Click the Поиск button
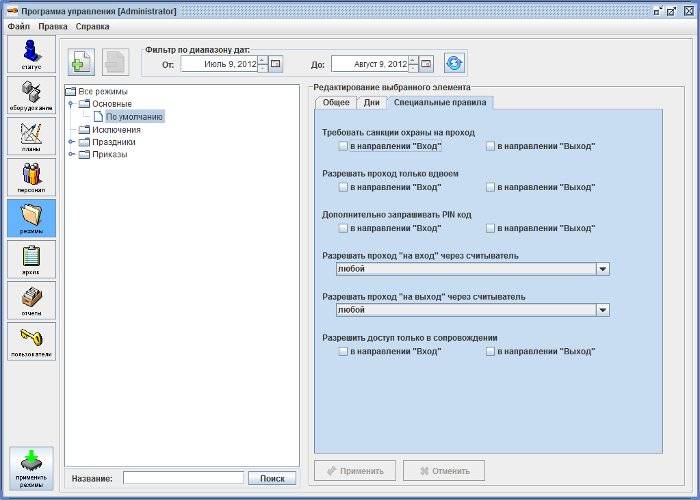 click(272, 478)
